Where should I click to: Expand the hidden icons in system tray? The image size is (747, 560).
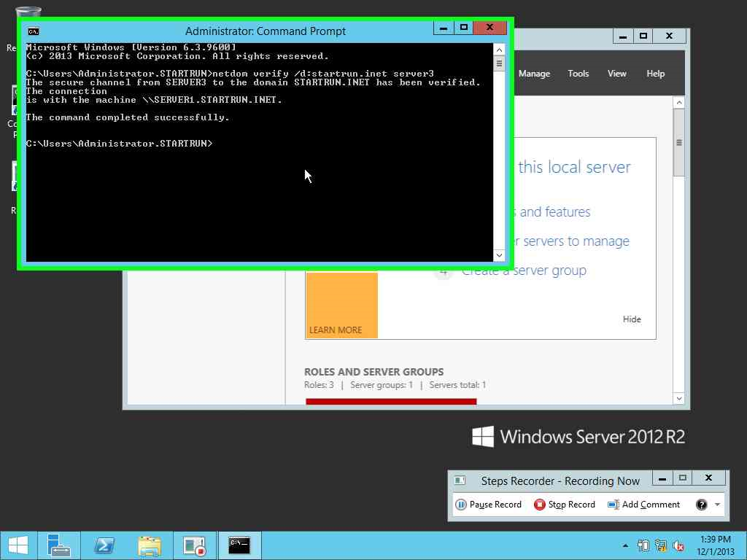click(x=624, y=545)
